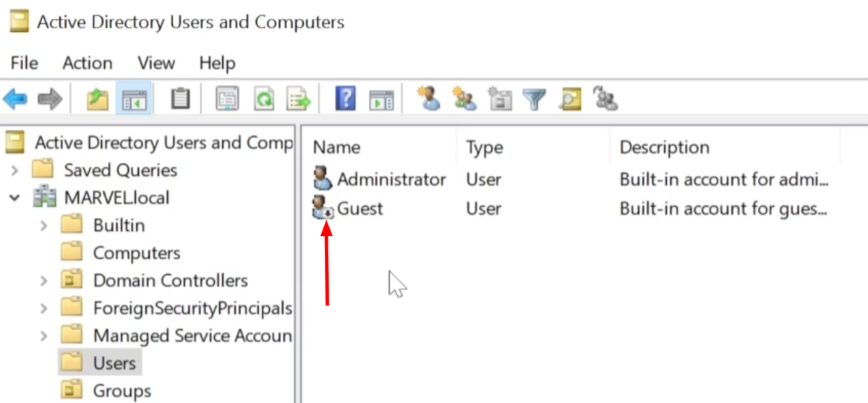868x403 pixels.
Task: Toggle the Show/Hide Action Pane button
Action: pos(381,98)
